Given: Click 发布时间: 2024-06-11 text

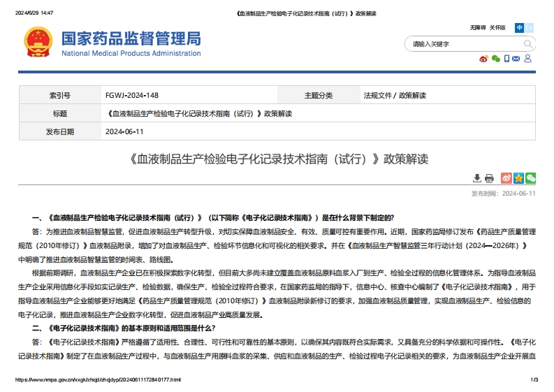Looking at the screenshot, I should click(503, 194).
